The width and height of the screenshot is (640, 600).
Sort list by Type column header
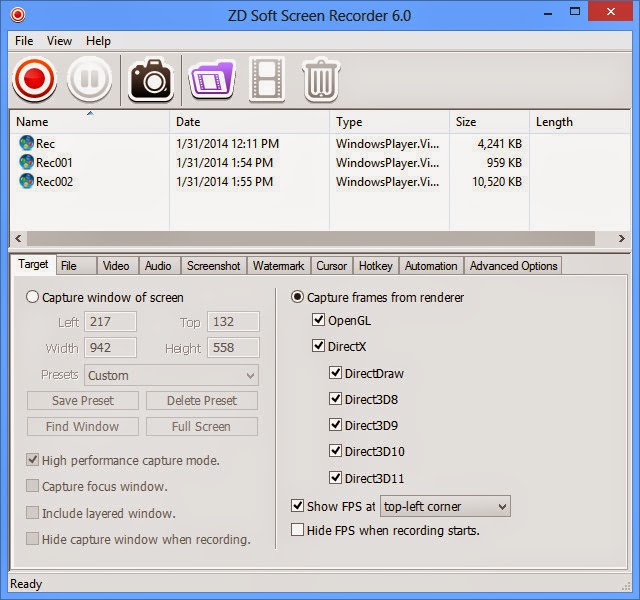tap(389, 122)
